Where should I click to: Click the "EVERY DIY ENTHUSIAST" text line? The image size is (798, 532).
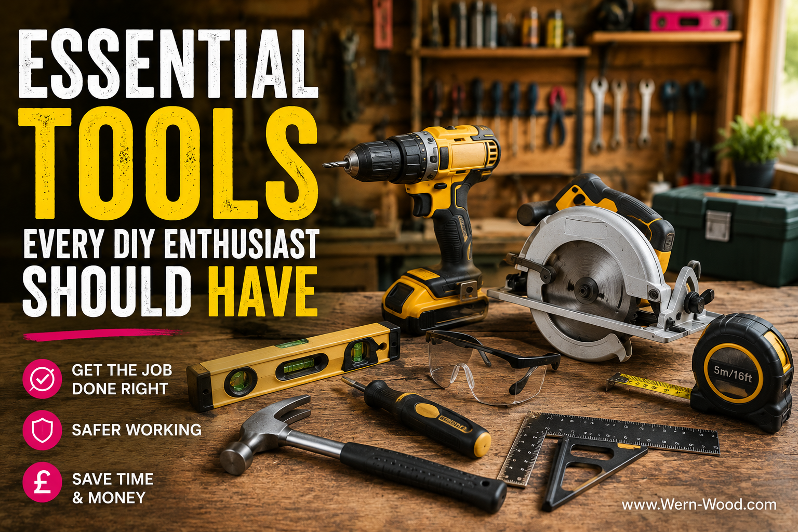click(x=171, y=243)
